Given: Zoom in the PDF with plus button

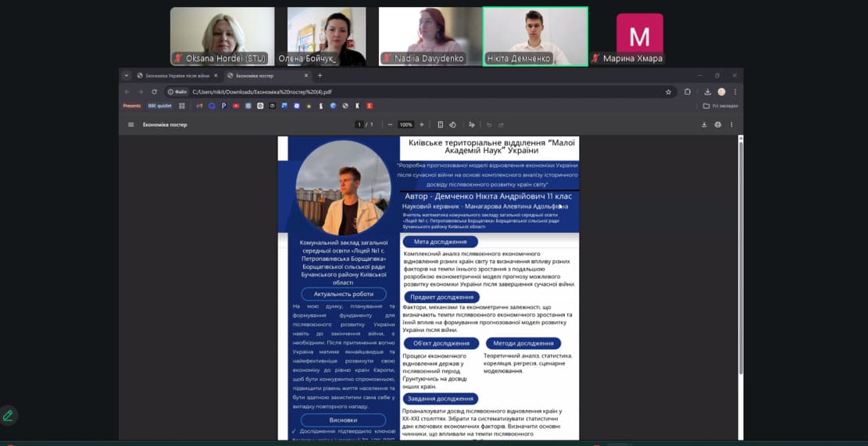Looking at the screenshot, I should [x=422, y=124].
